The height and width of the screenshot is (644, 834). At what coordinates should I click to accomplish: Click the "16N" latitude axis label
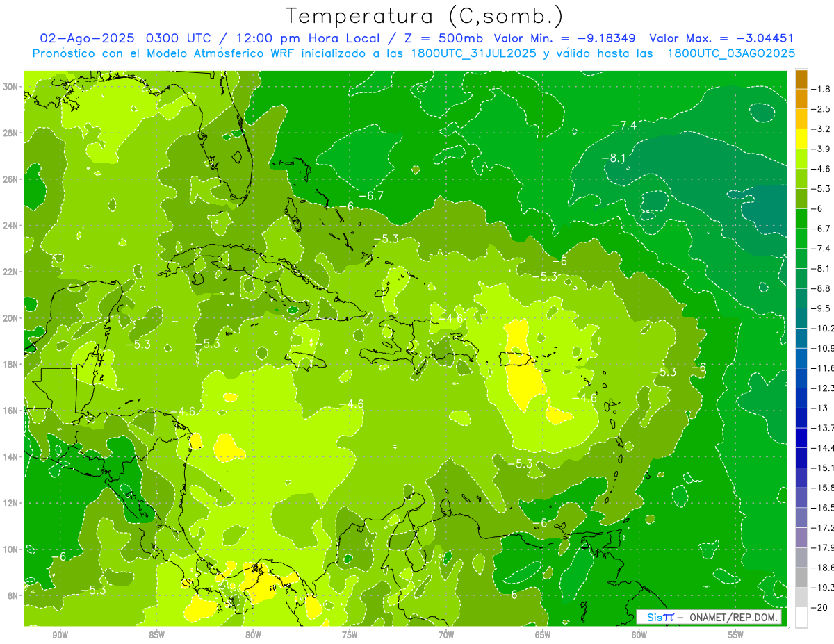pyautogui.click(x=12, y=411)
